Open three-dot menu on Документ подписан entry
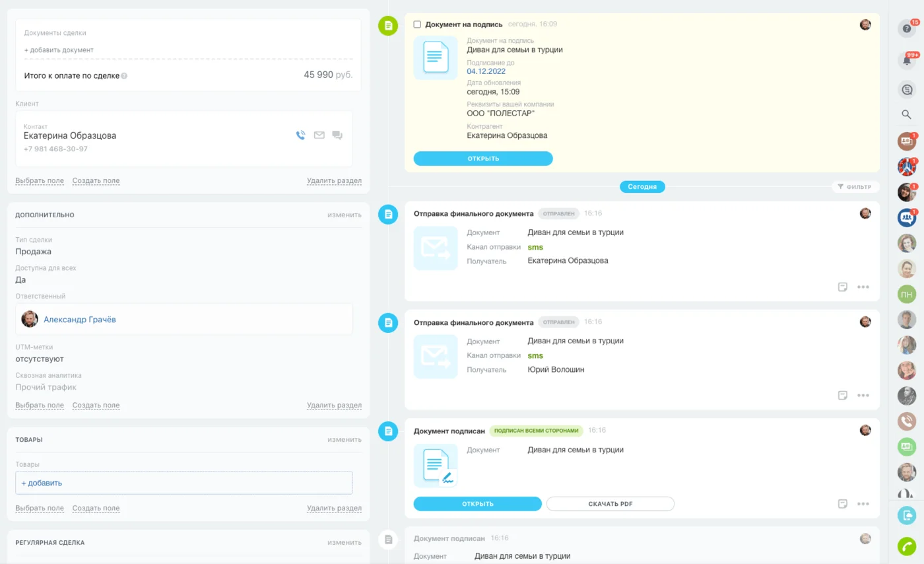 tap(863, 503)
